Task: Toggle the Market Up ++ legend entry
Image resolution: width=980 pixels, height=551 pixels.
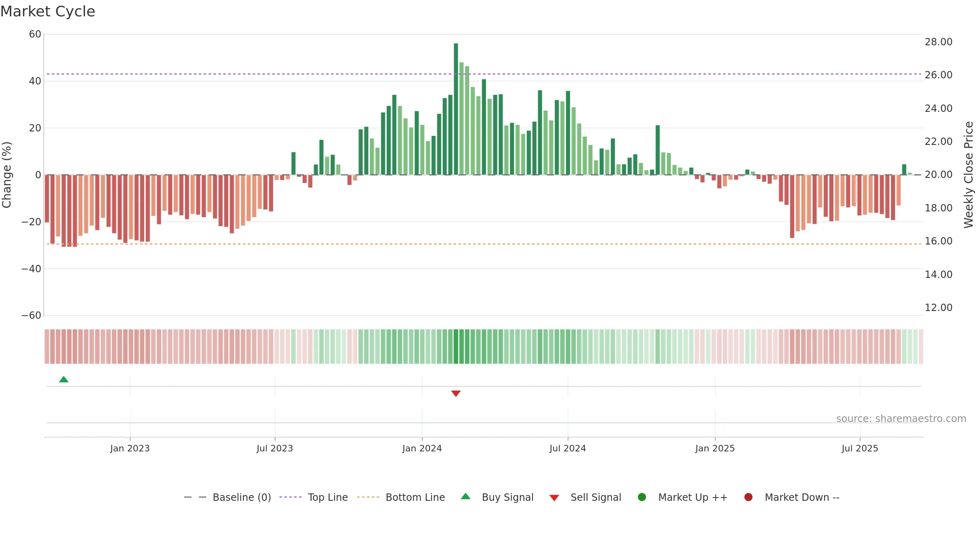Action: coord(682,497)
